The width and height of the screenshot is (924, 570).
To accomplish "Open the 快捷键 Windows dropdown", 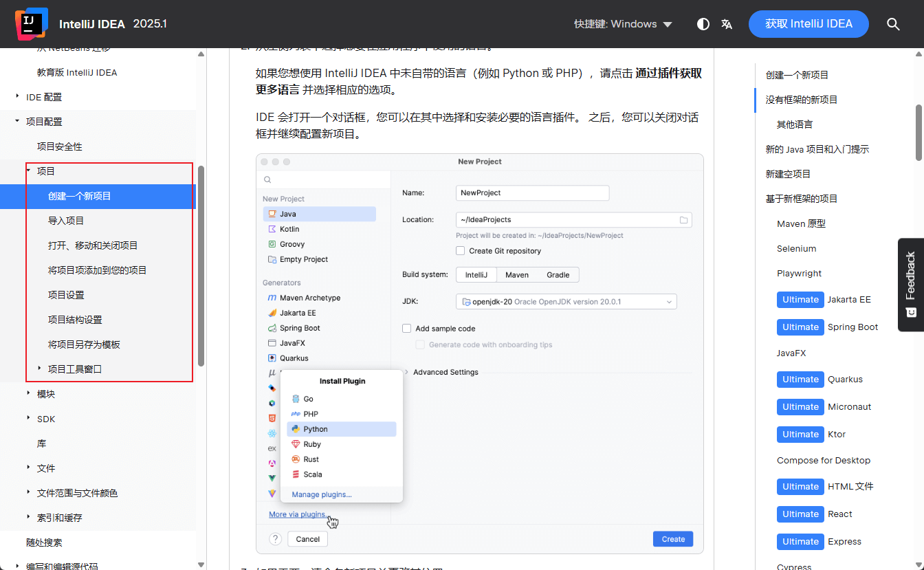I will click(623, 24).
